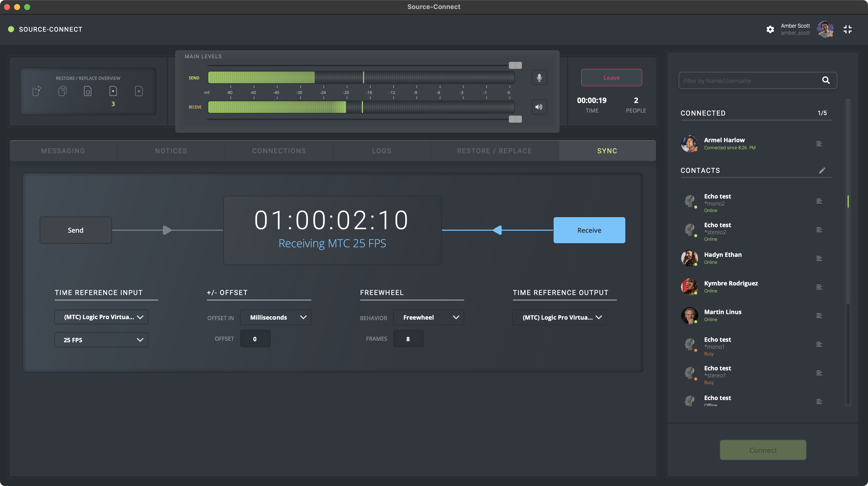Click the edit contacts pencil icon
The height and width of the screenshot is (486, 868).
coord(822,170)
